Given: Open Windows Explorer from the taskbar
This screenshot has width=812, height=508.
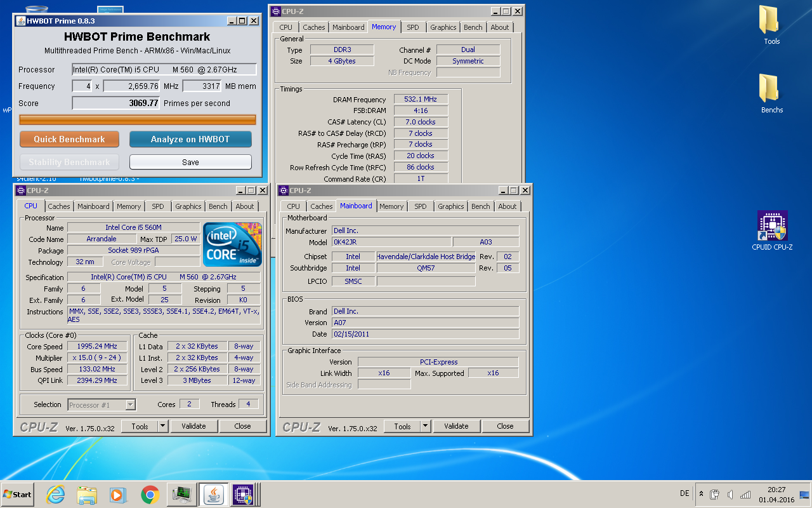Looking at the screenshot, I should tap(87, 495).
